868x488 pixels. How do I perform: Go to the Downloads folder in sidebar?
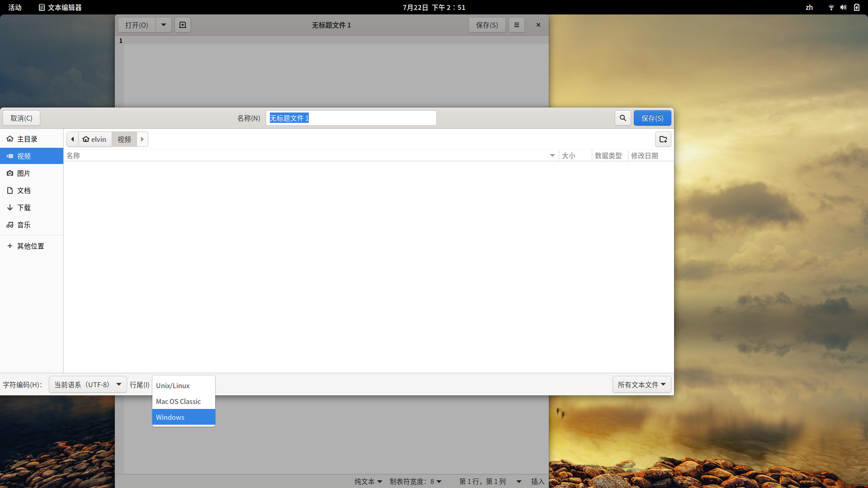click(24, 208)
